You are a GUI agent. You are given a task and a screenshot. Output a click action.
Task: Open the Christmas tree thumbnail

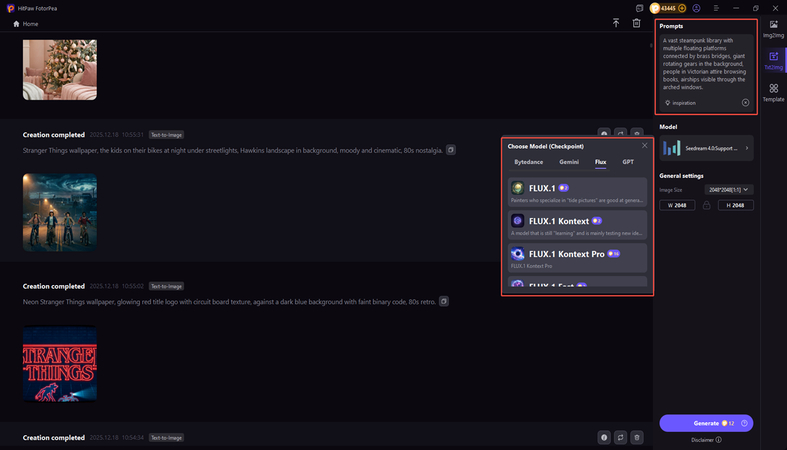click(x=60, y=70)
